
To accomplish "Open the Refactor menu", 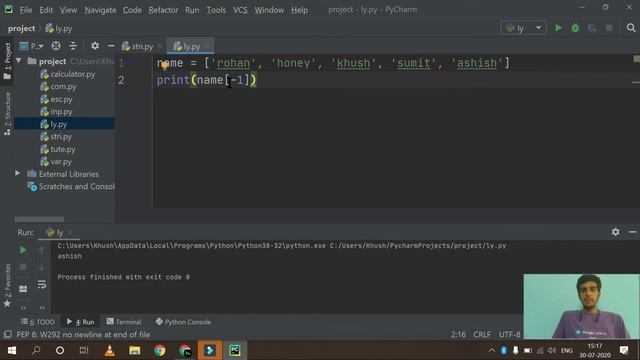I will click(163, 10).
